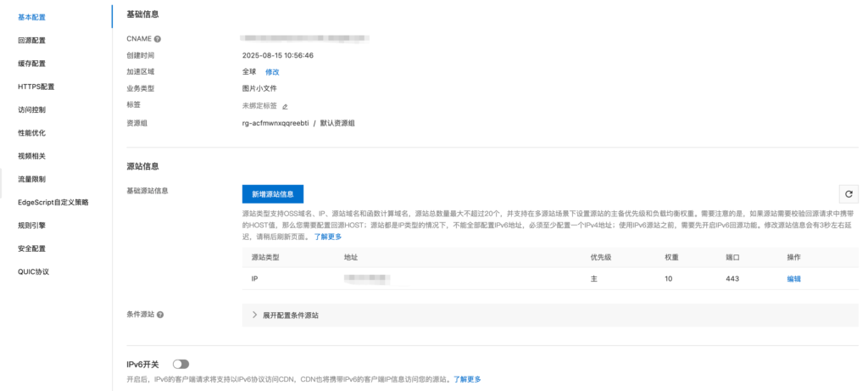Click the chevron arrow before 展开配置条件源站
Screen dimensions: 868x391
(x=254, y=316)
